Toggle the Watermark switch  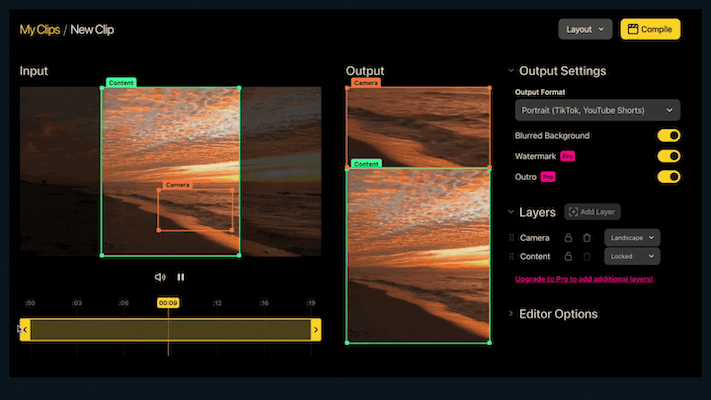tap(669, 156)
